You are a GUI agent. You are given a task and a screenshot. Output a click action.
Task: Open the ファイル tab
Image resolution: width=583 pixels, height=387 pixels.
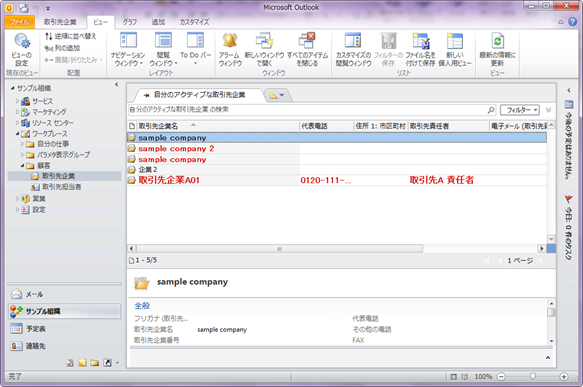point(20,22)
